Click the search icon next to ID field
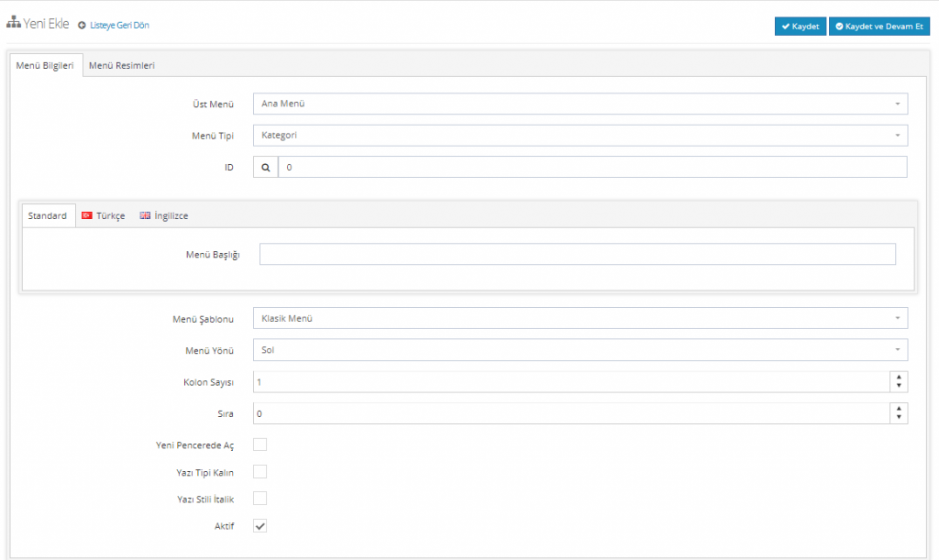Viewport: 939px width, 560px height. pyautogui.click(x=265, y=168)
